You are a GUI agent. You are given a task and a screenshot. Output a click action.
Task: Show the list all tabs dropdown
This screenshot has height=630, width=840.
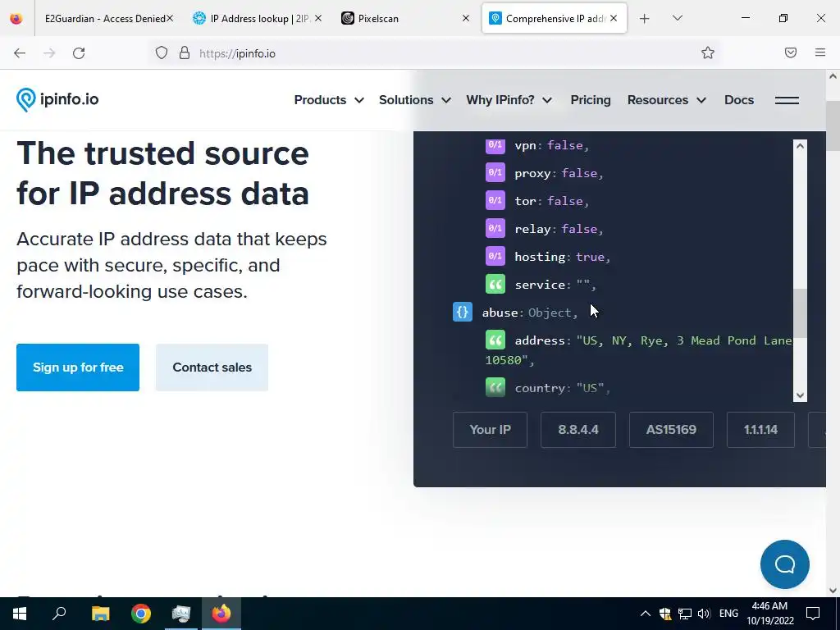[677, 18]
